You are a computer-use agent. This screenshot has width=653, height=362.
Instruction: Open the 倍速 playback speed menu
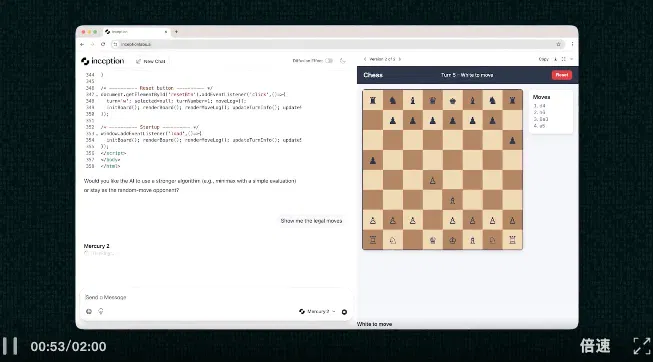tap(595, 346)
